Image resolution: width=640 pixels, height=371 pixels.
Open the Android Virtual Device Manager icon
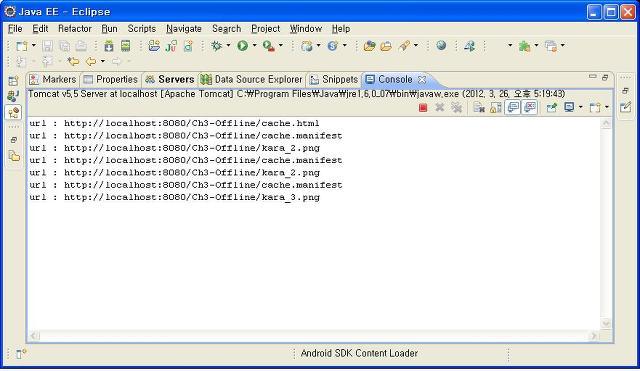point(125,46)
